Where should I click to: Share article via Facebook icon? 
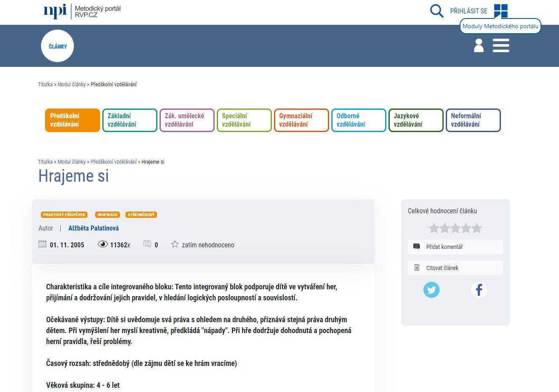pos(479,290)
